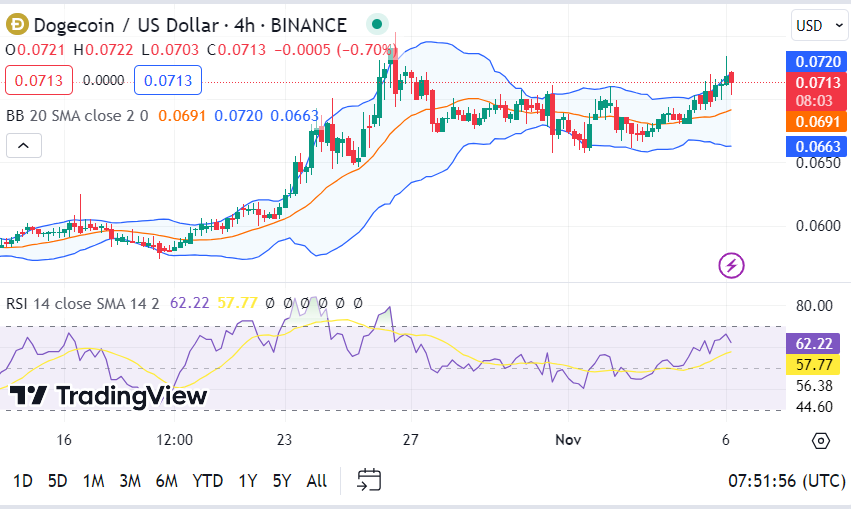Click the red 0.0713 sell price button
851x509 pixels.
click(40, 80)
